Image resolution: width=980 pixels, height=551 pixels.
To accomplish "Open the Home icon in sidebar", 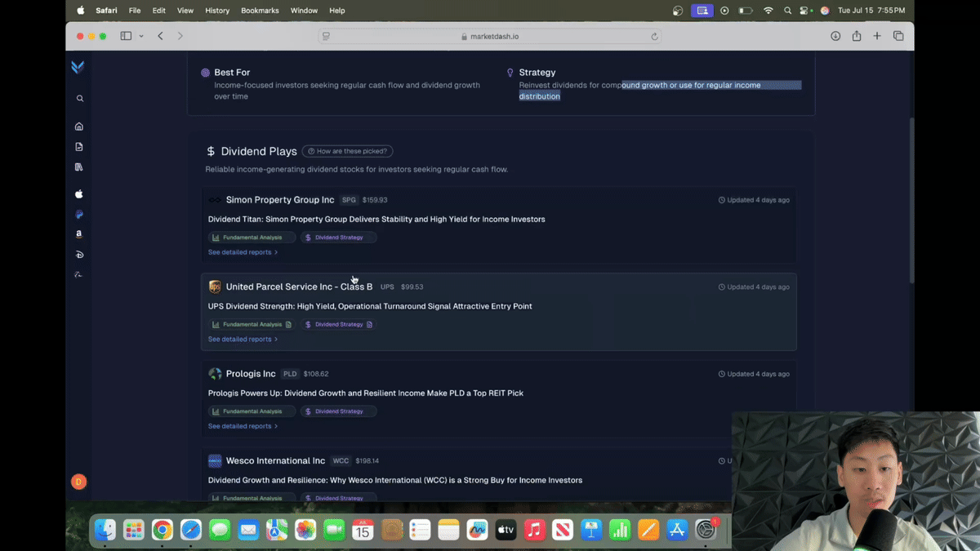I will (x=79, y=127).
